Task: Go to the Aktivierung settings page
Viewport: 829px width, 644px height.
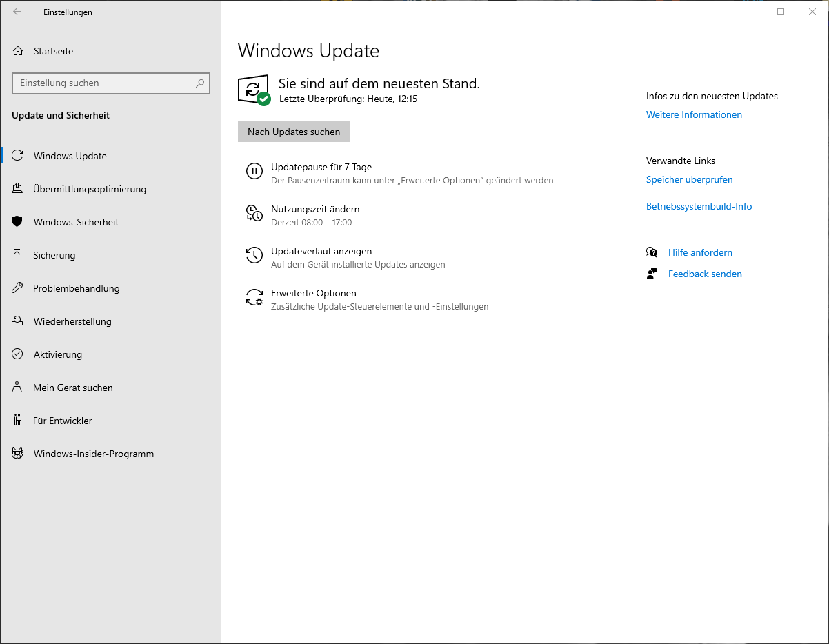Action: pyautogui.click(x=110, y=354)
